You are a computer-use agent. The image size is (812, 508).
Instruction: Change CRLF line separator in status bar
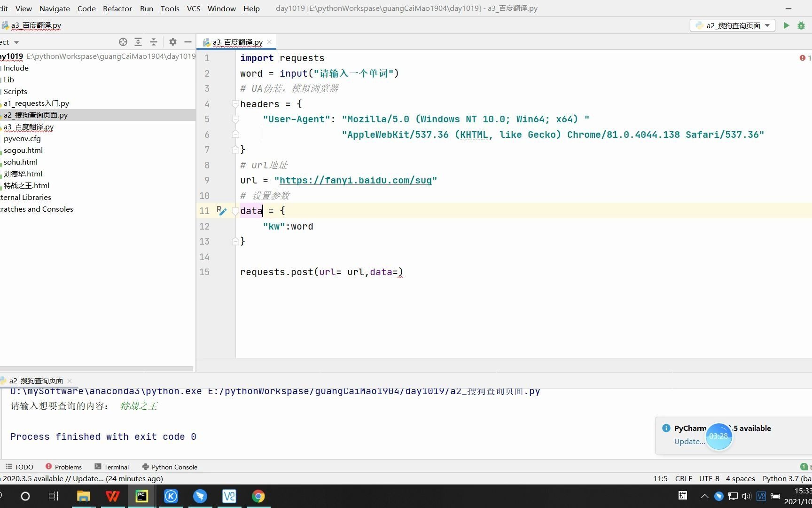(x=683, y=478)
